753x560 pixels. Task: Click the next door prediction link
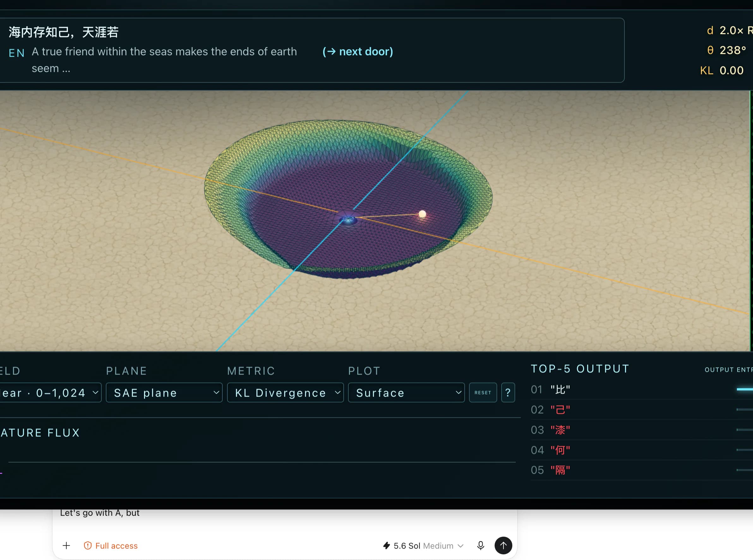click(358, 51)
